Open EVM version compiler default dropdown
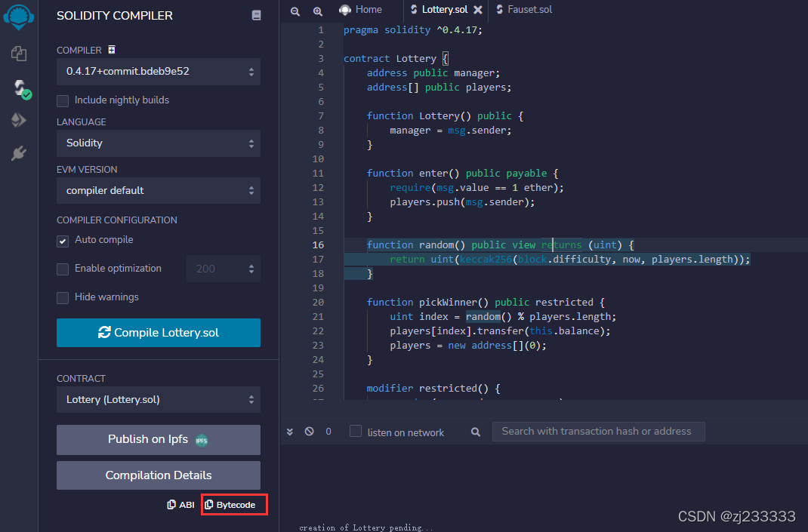 pyautogui.click(x=158, y=191)
